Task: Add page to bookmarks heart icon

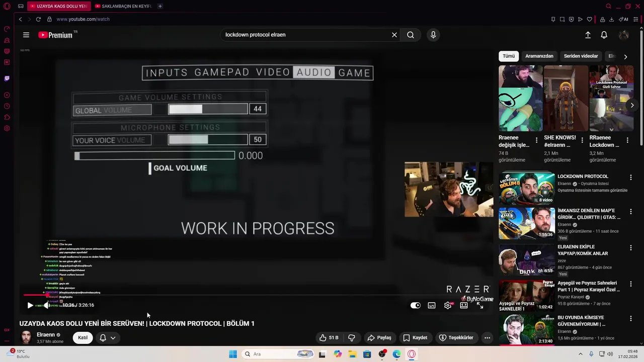Action: [589, 19]
